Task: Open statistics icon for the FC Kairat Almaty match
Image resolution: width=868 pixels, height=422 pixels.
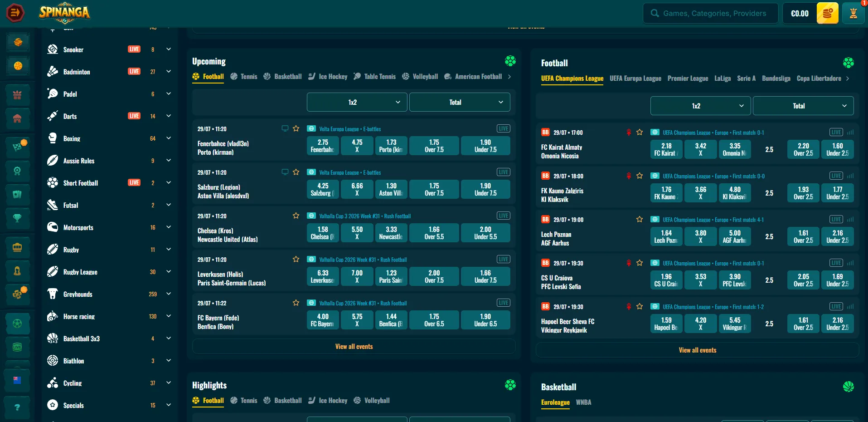Action: click(850, 132)
